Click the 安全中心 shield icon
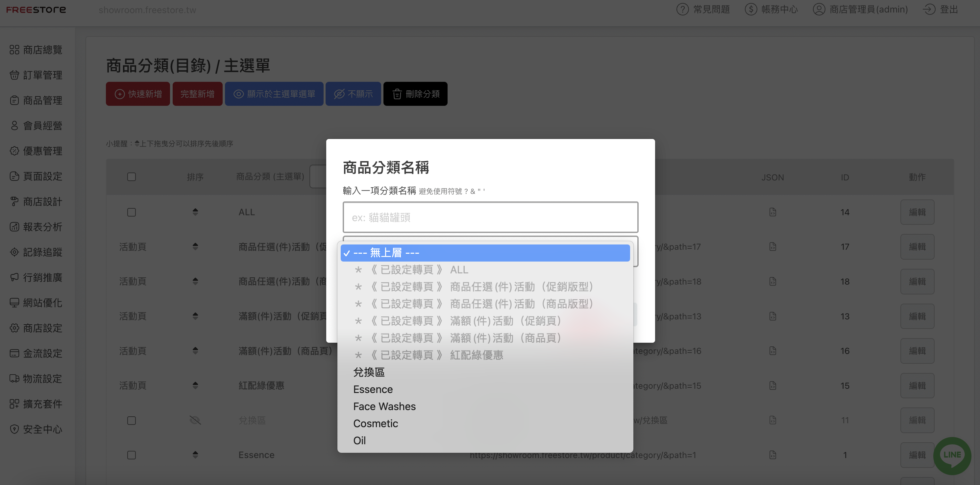Image resolution: width=980 pixels, height=485 pixels. (x=14, y=429)
